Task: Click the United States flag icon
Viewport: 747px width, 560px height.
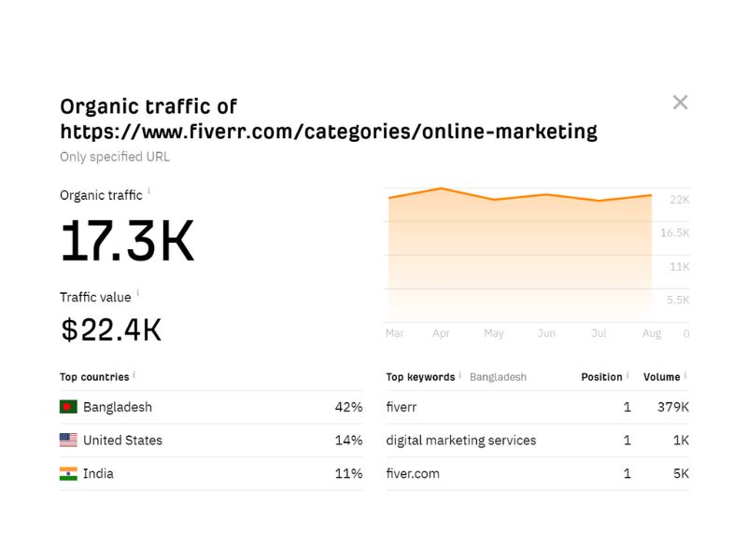Action: (x=68, y=440)
